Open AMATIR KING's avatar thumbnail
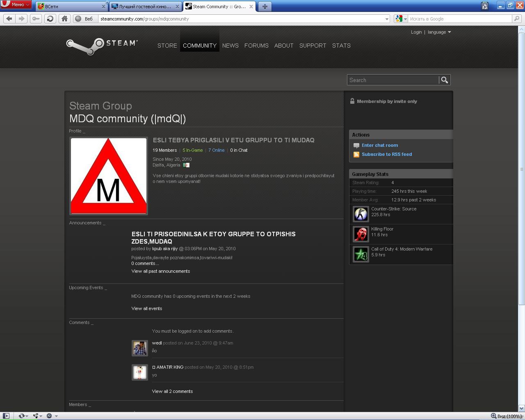525x420 pixels. click(139, 372)
